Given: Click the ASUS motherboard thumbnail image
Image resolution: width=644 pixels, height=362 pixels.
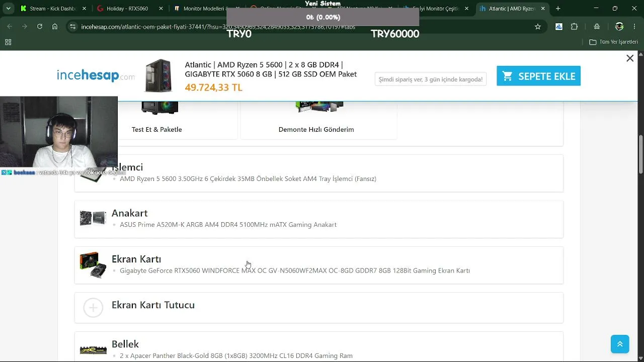Looking at the screenshot, I should [93, 218].
